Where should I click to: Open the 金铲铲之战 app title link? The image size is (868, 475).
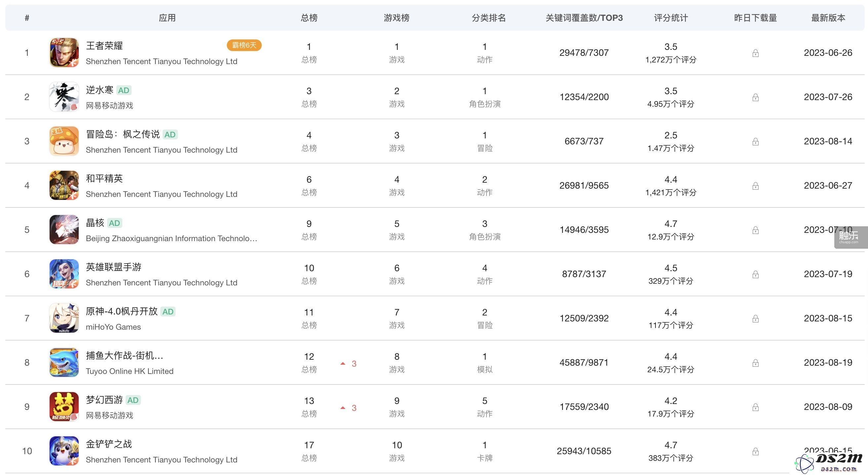point(109,444)
